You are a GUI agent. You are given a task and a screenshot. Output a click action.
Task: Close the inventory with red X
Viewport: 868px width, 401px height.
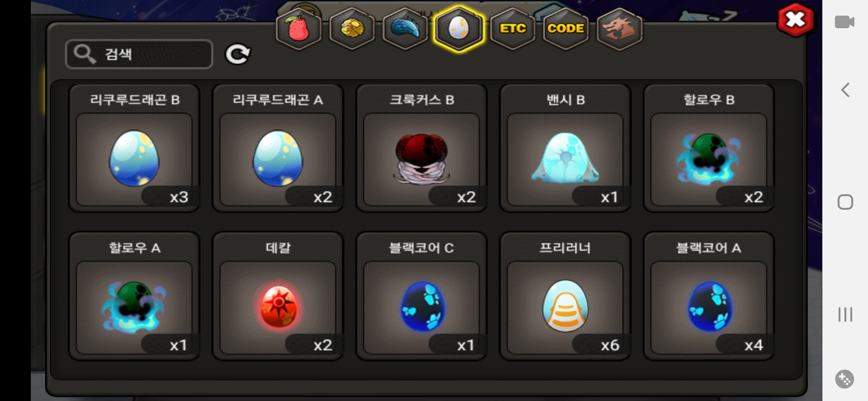(x=796, y=19)
